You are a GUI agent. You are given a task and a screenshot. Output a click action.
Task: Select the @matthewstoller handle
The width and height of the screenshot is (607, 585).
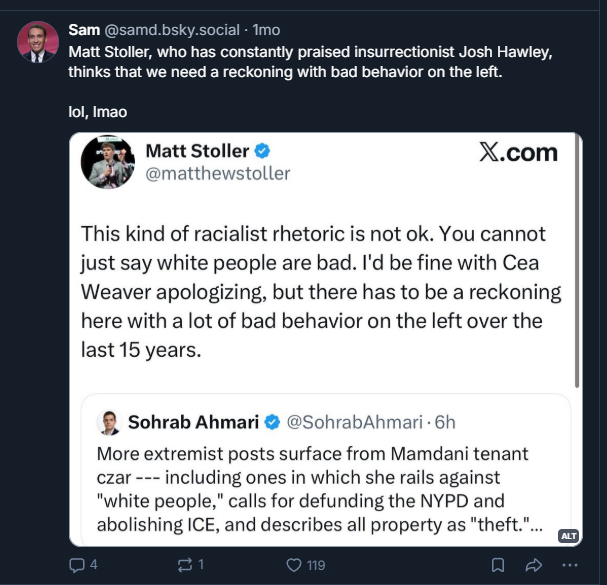[x=218, y=174]
